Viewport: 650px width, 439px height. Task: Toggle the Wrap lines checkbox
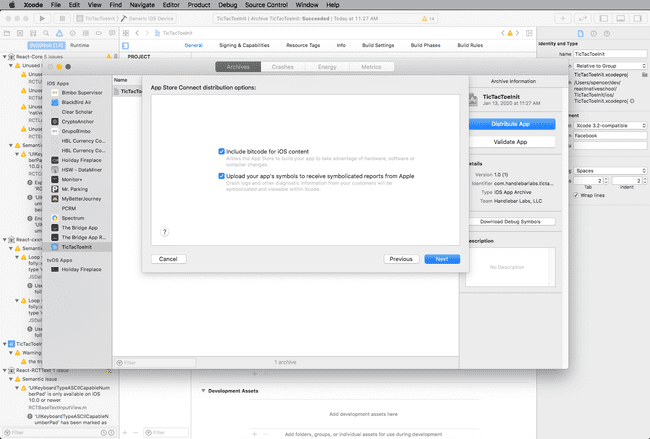576,195
